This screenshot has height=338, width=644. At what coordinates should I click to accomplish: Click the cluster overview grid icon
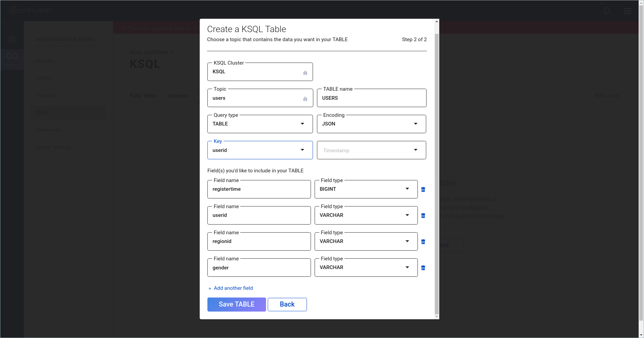12,39
